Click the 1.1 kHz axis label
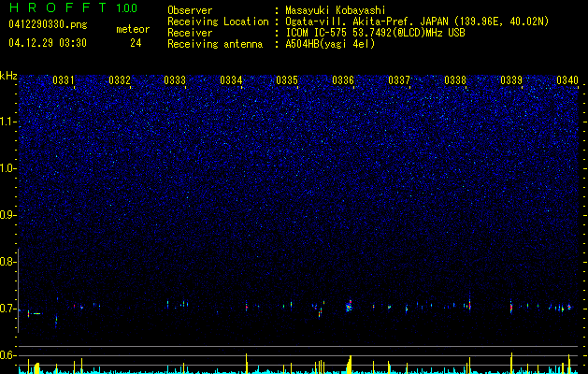 click(x=8, y=122)
